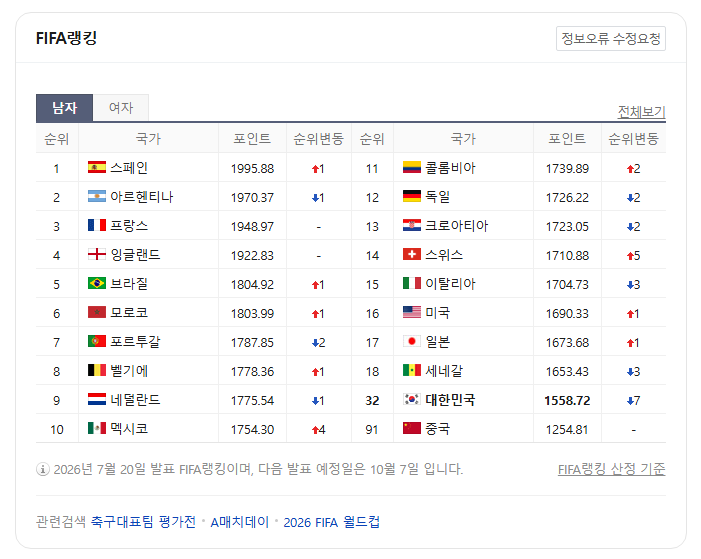
Task: Click the Switzerland flag icon
Action: (x=412, y=254)
